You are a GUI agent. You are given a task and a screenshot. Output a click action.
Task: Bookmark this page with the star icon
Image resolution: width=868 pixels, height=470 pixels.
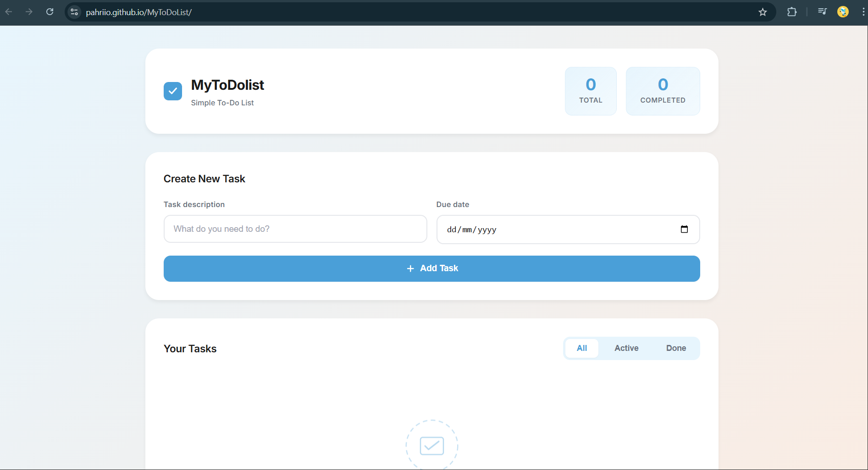[763, 12]
